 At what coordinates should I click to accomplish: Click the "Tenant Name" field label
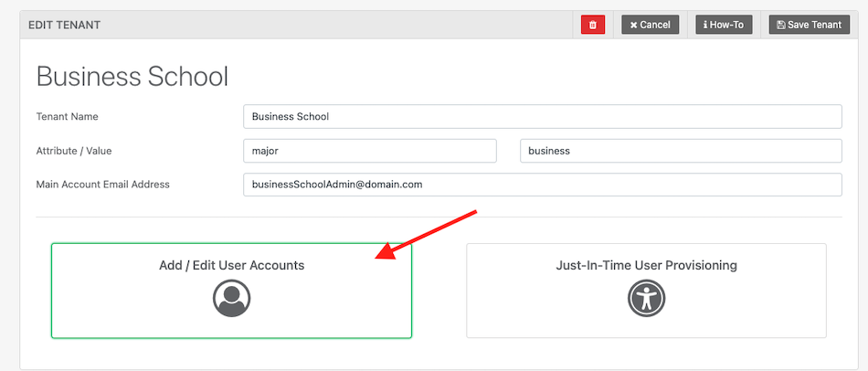67,117
